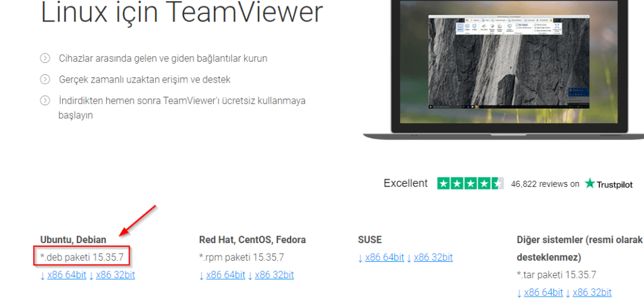
Task: Click the 'Linux için TeamViewer' heading
Action: pyautogui.click(x=182, y=13)
